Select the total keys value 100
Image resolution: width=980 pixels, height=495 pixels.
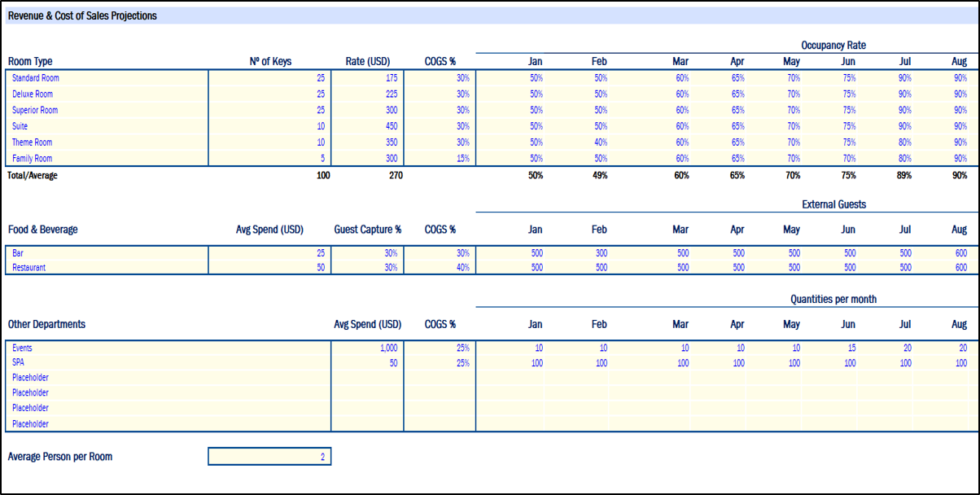click(x=322, y=175)
